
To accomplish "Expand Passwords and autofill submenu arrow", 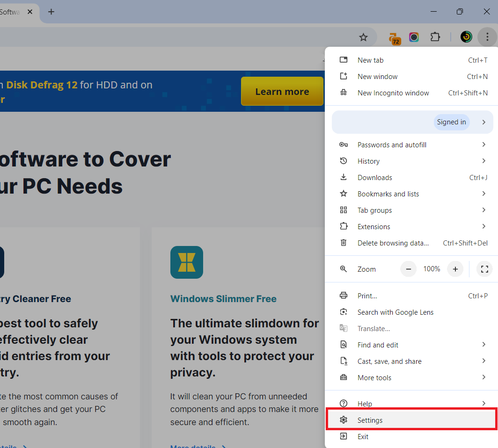I will point(483,145).
